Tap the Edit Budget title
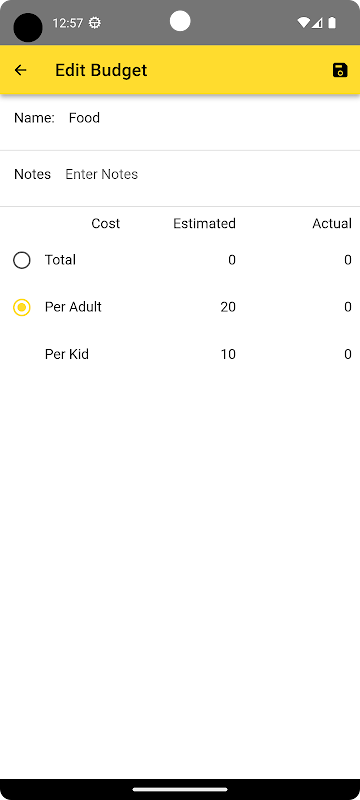Screen dimensions: 360x800 (101, 70)
